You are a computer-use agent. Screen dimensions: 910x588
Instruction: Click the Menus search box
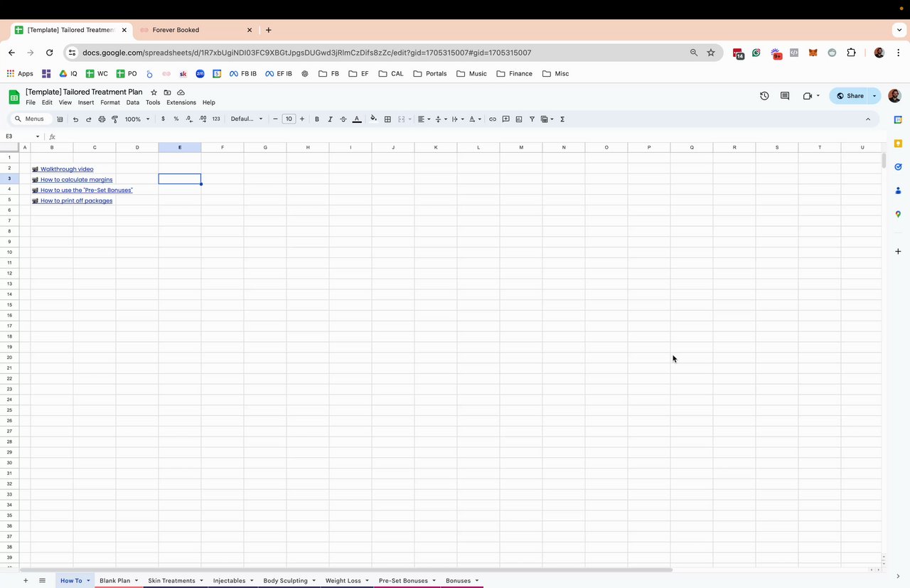[31, 119]
